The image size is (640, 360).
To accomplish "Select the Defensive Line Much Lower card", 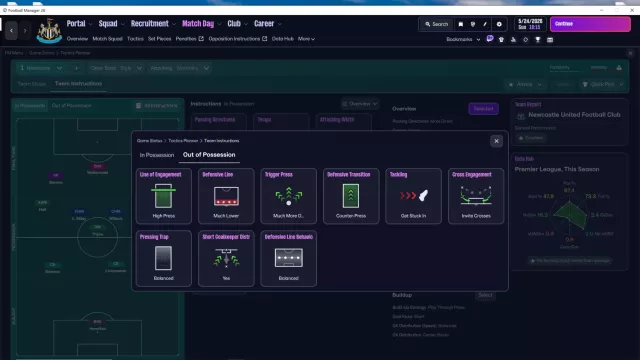I will [x=226, y=196].
